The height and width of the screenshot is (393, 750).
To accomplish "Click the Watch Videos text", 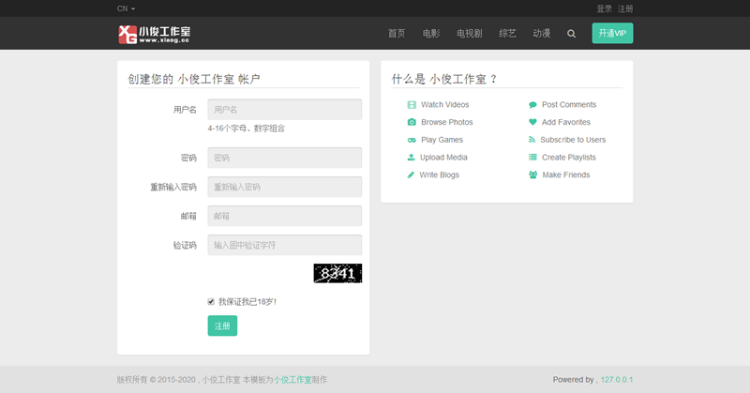I will click(445, 105).
